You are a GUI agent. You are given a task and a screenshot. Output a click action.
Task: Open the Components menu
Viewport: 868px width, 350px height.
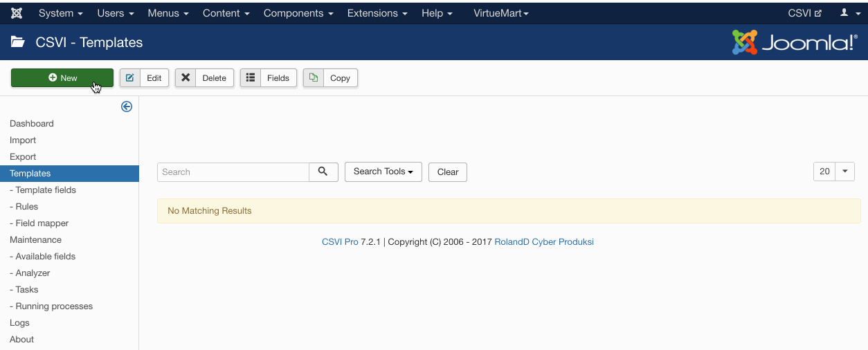click(x=298, y=13)
